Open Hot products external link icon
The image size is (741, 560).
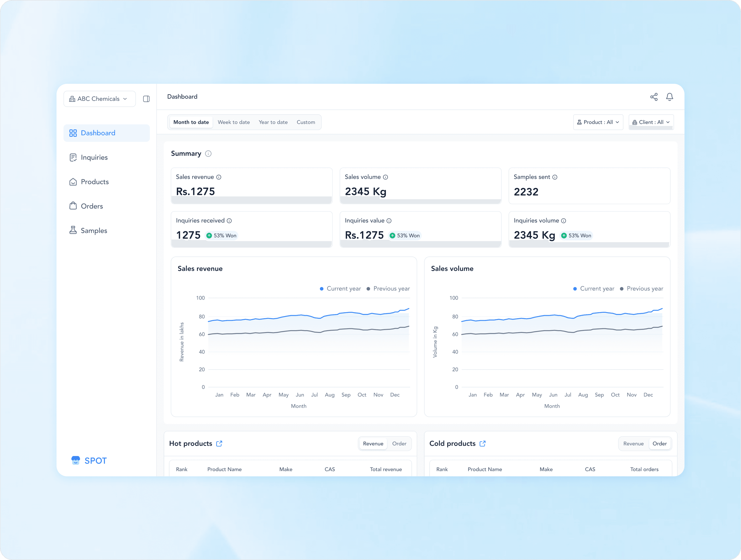coord(219,443)
